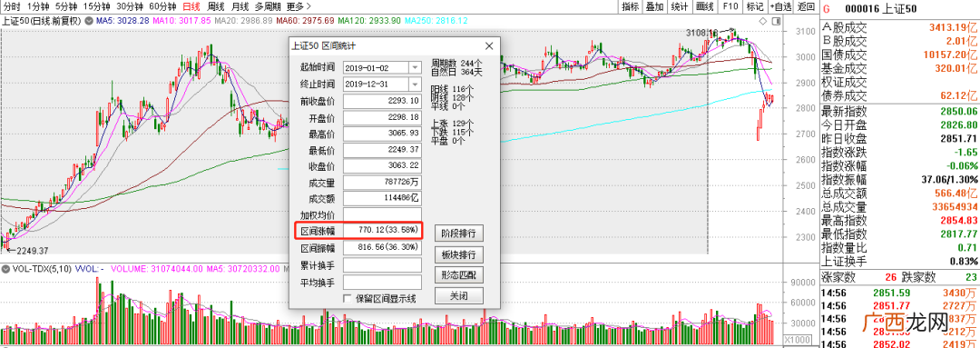The image size is (980, 348).
Task: Click the empty 累计换手 field
Action: (x=383, y=265)
